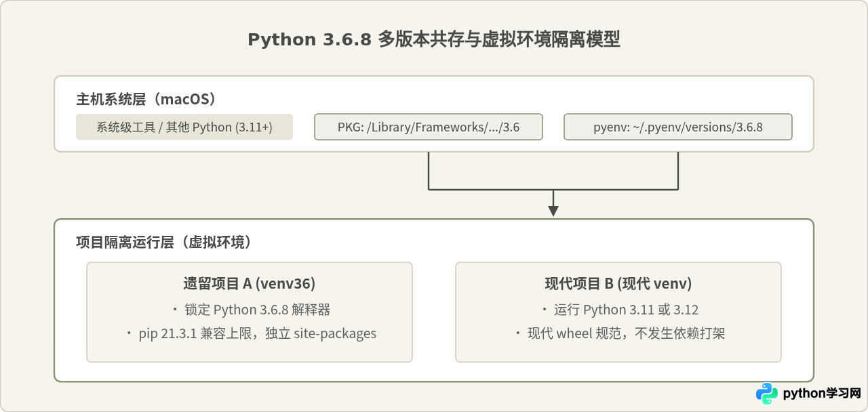
Task: Click the diagram title 'Python 3.6.8 多版本共存与虚拟环境隔离模型'
Action: (x=434, y=39)
